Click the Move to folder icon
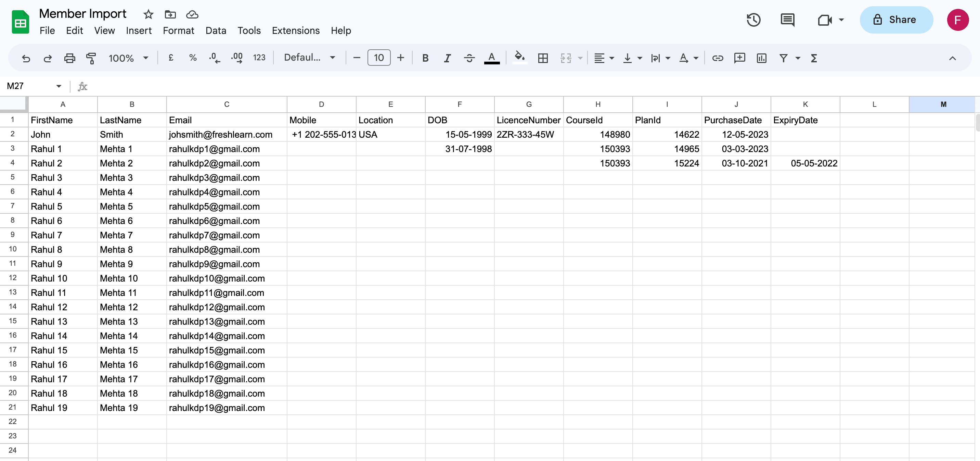Viewport: 980px width, 461px height. click(170, 14)
